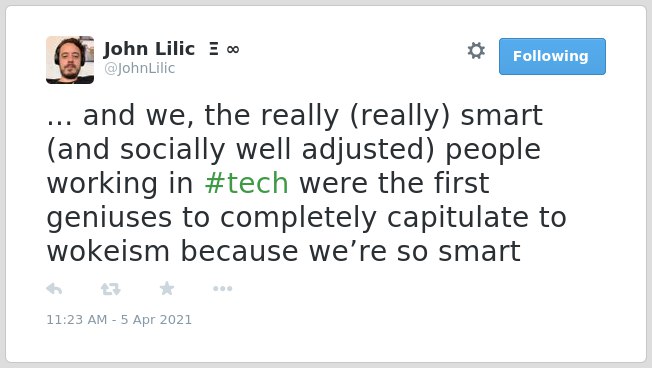Follow the green #tech hashtag

(x=247, y=183)
